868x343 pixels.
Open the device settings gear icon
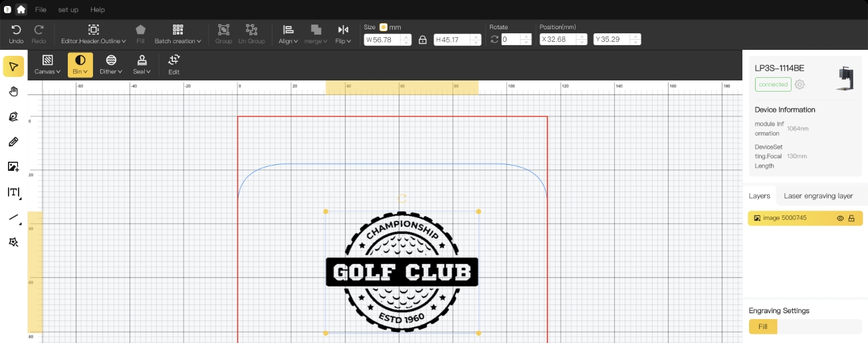coord(800,84)
